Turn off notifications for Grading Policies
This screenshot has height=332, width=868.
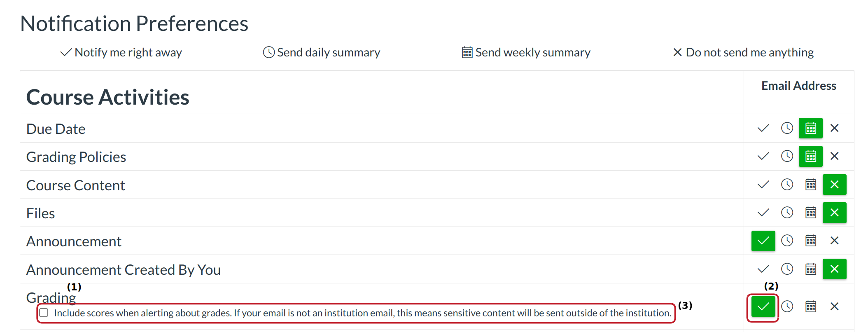click(834, 156)
